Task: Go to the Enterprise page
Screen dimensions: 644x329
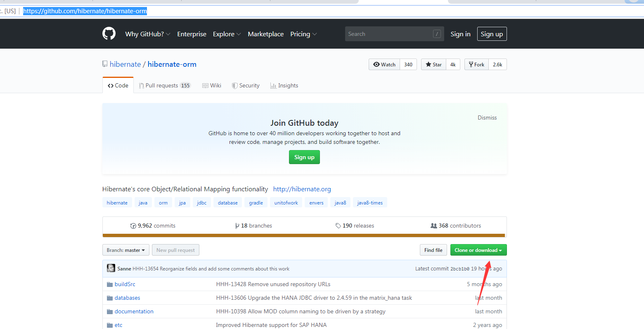Action: pos(192,34)
